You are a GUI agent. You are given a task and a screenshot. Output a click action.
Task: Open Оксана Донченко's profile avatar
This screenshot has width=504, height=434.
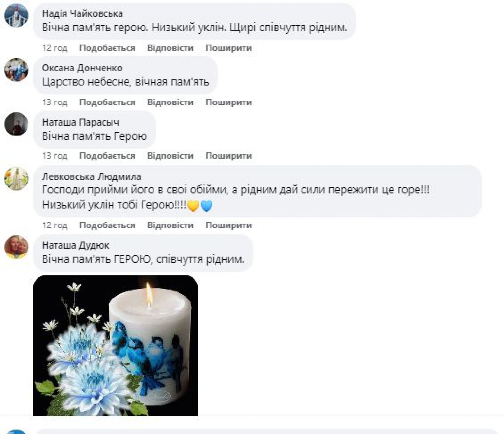(16, 70)
